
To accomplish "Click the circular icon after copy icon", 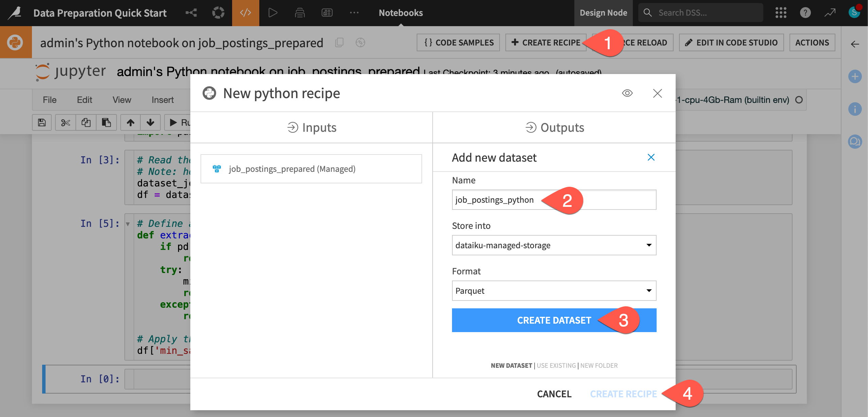I will click(360, 42).
